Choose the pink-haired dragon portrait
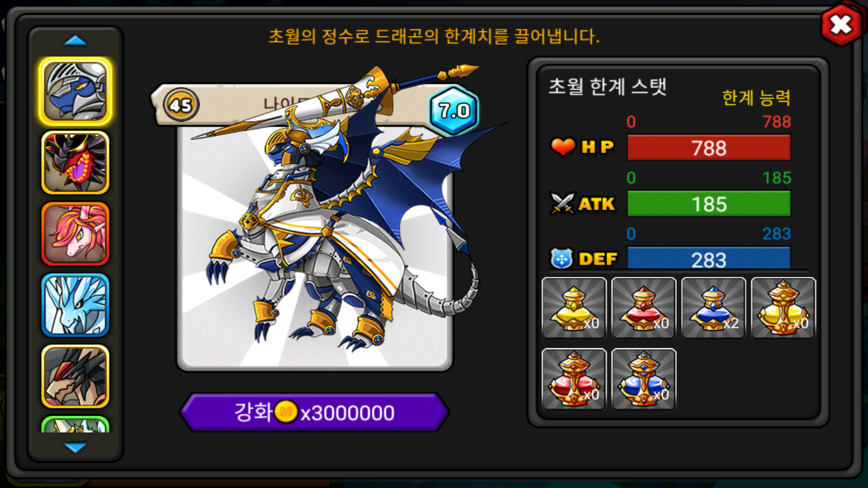868x488 pixels. click(75, 234)
